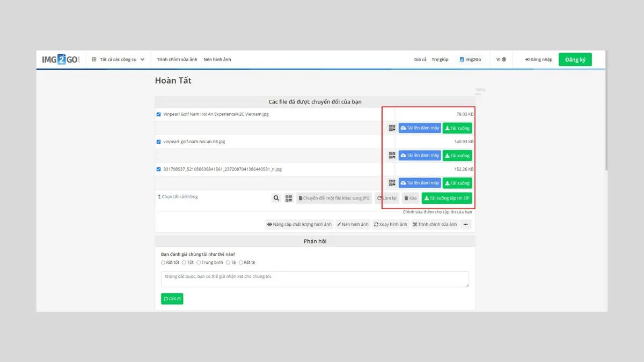The width and height of the screenshot is (644, 362).
Task: Open the three-dots more tools menu
Action: tap(466, 224)
